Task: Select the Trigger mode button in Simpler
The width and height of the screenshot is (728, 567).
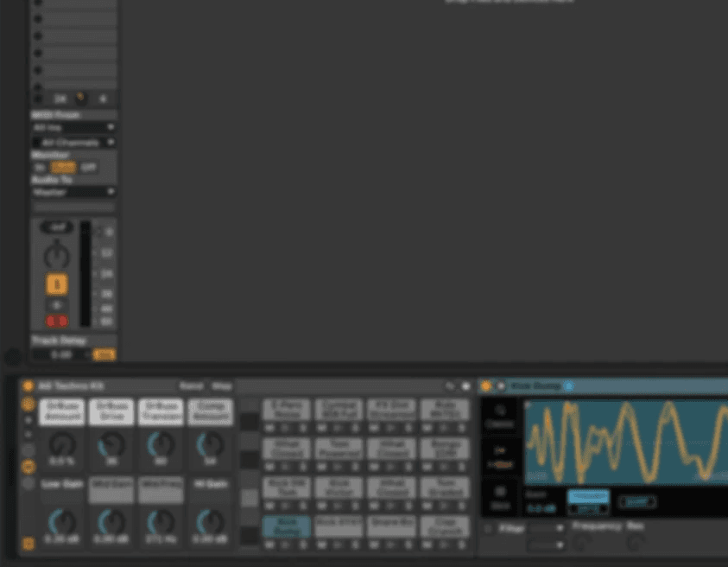Action: click(x=588, y=496)
